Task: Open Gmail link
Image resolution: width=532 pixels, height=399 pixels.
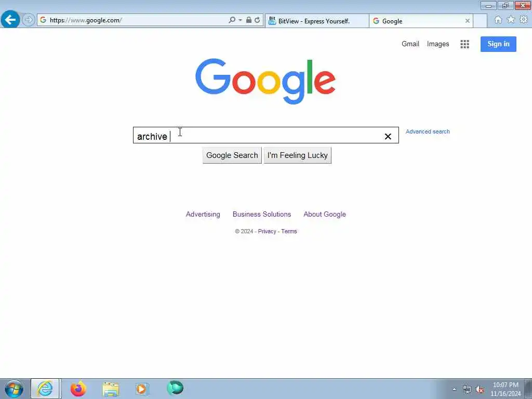Action: click(410, 44)
